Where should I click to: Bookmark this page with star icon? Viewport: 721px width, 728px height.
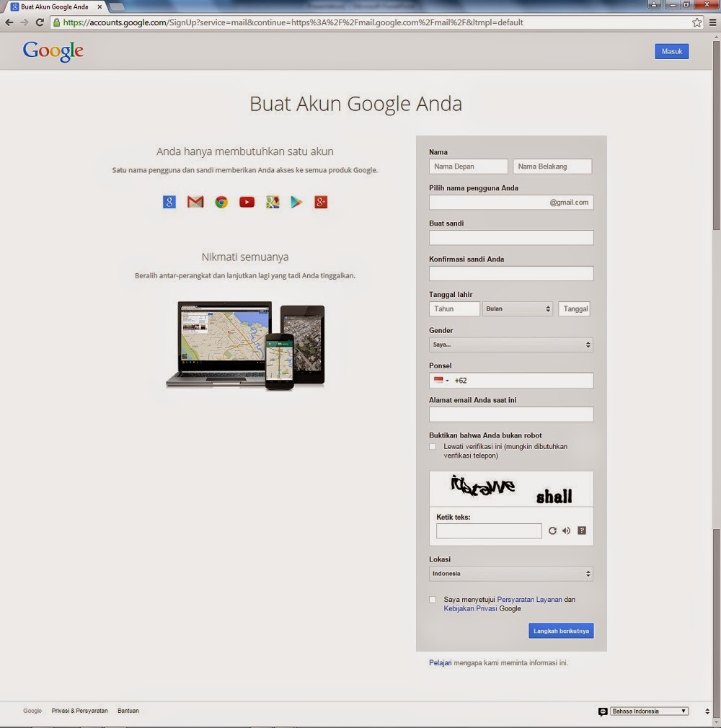pyautogui.click(x=696, y=22)
